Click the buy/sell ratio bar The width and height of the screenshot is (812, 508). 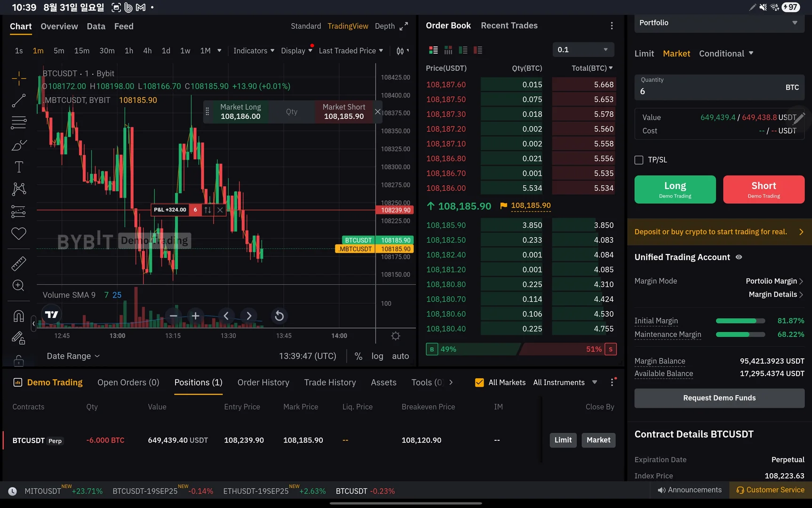tap(521, 349)
